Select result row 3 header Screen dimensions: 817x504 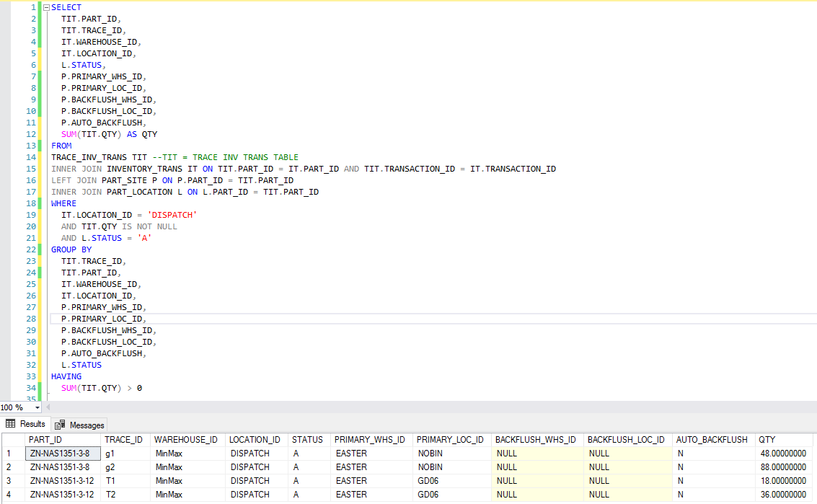click(13, 480)
